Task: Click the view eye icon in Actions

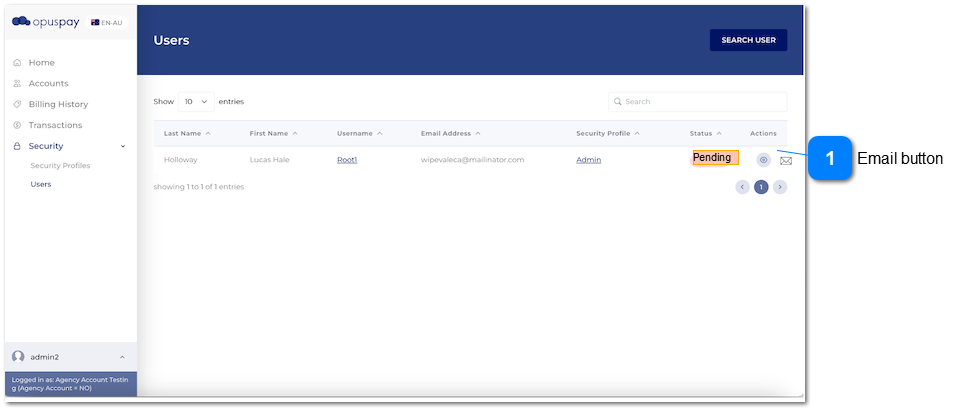Action: 763,160
